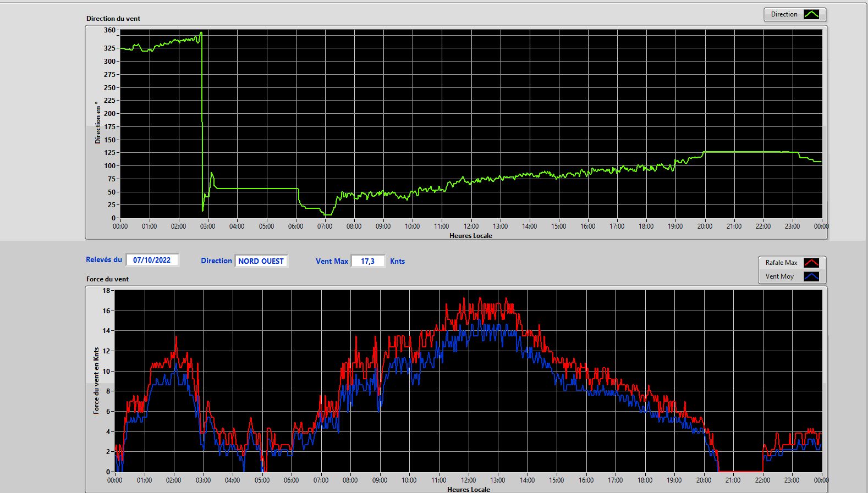Click the 22:00 tick on force chart

pyautogui.click(x=762, y=480)
